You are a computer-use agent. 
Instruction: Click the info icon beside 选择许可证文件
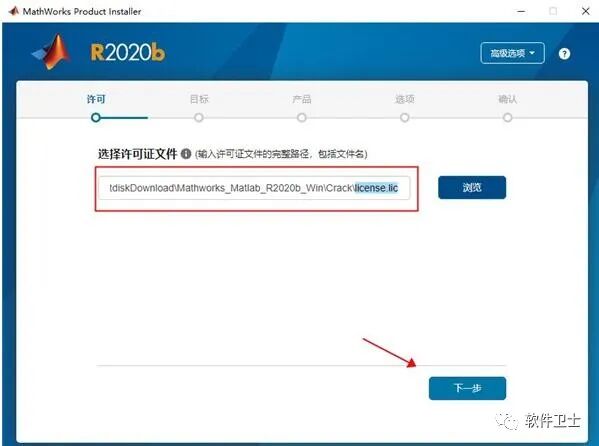tap(186, 154)
